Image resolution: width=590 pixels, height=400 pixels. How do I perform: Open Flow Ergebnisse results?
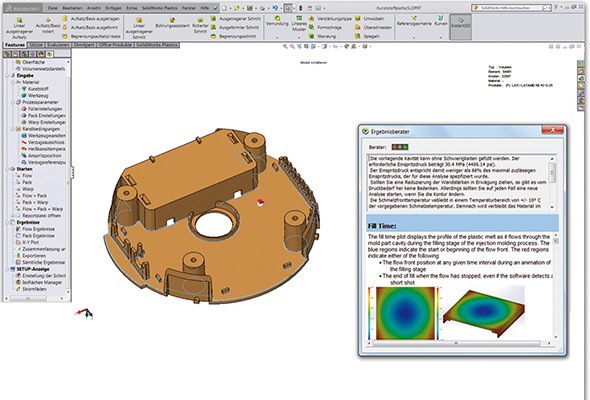point(35,229)
